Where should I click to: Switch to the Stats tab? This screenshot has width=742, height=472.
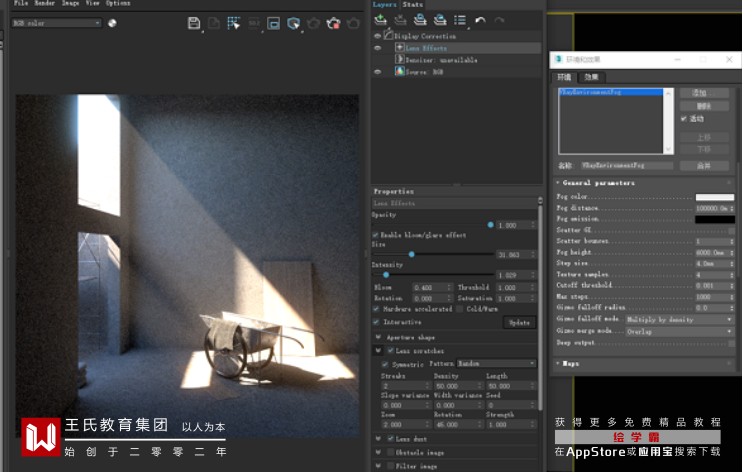coord(413,5)
